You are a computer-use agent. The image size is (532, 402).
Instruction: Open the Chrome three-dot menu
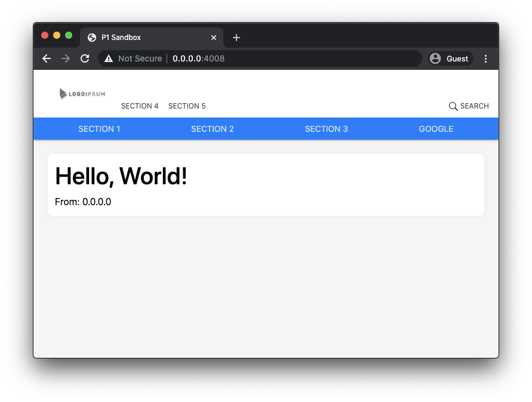click(x=485, y=58)
